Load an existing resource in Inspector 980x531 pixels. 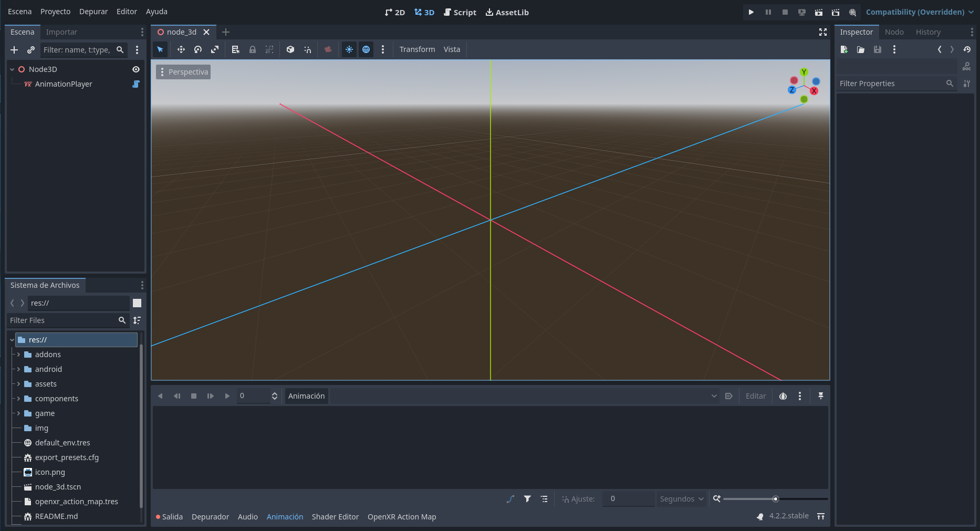(x=861, y=49)
